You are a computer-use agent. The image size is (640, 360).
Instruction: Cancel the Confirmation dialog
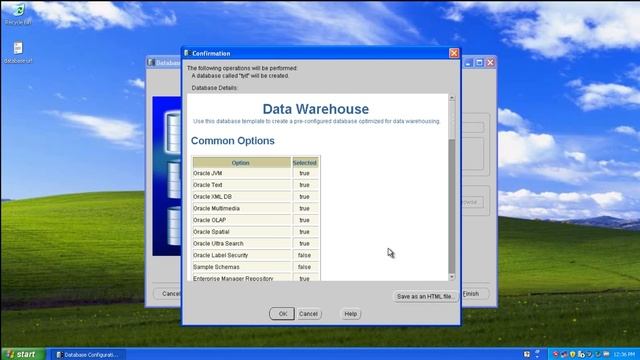(x=309, y=314)
